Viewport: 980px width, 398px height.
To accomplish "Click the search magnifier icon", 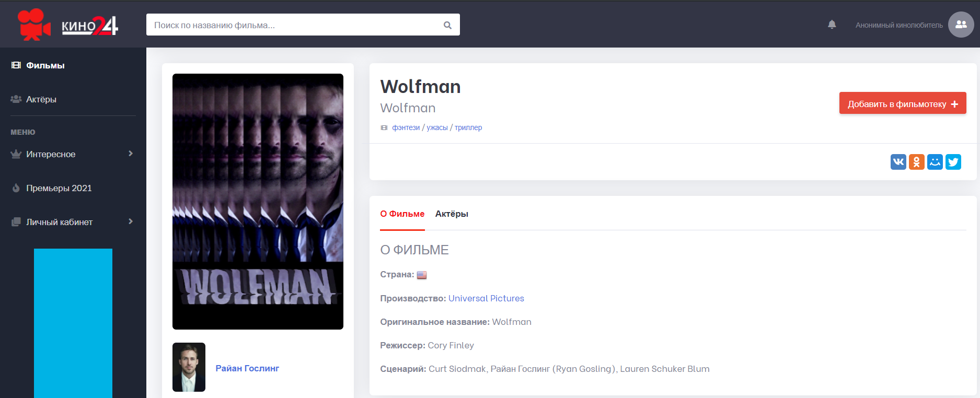I will 447,25.
